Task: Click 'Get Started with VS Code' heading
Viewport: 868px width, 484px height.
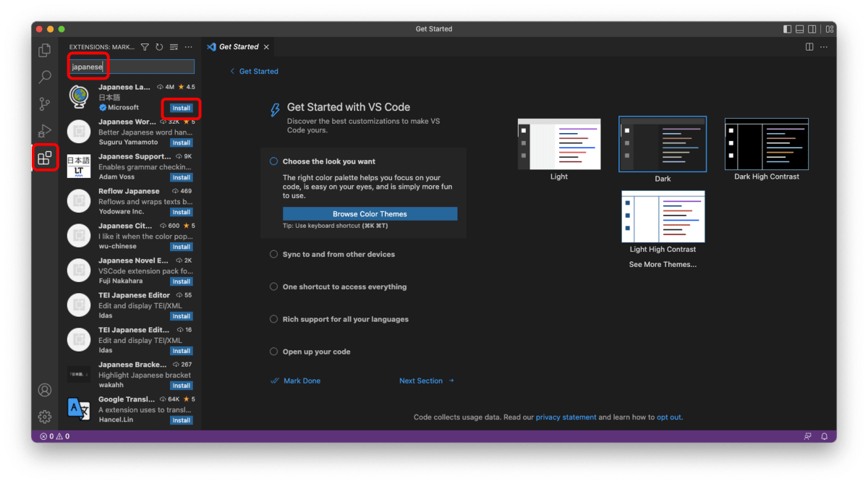Action: pyautogui.click(x=349, y=107)
